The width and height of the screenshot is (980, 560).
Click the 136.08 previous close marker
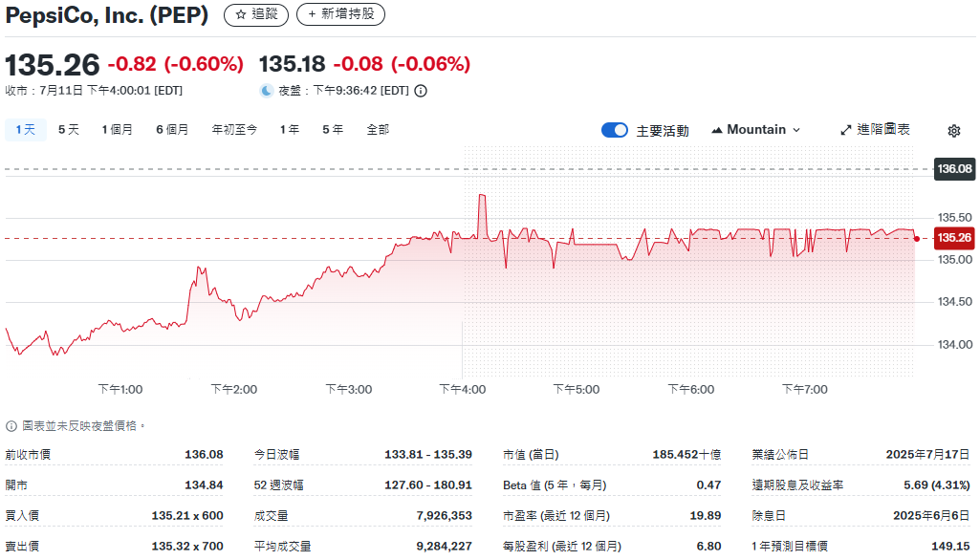pos(954,169)
